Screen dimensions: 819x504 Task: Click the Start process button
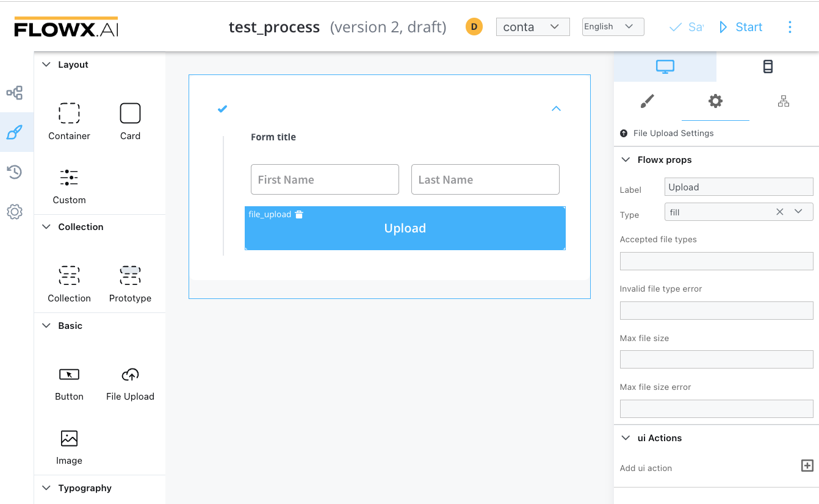(x=741, y=27)
